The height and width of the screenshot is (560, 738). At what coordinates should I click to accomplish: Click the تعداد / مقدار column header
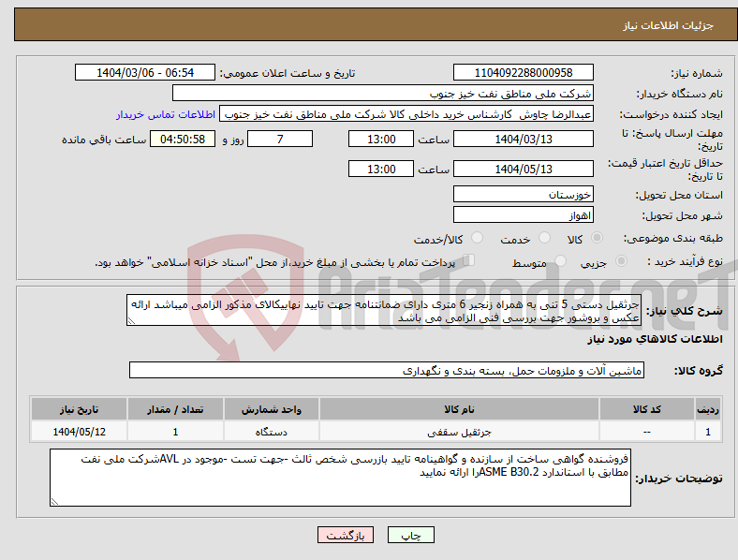pyautogui.click(x=175, y=409)
